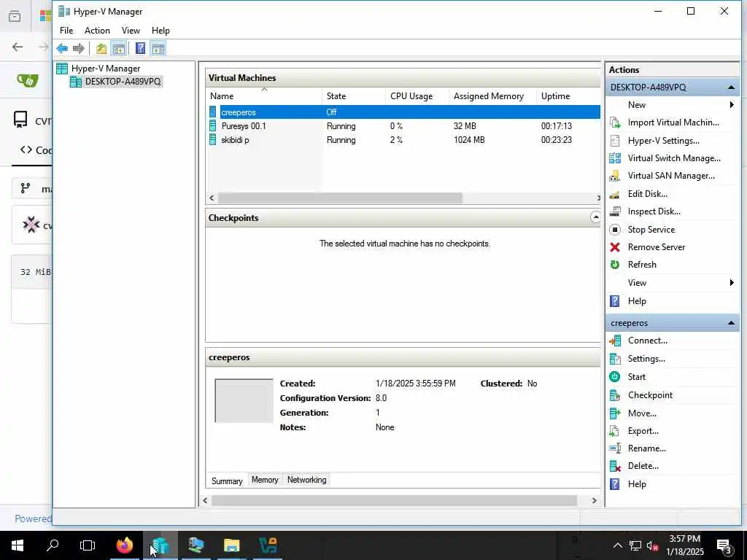747x560 pixels.
Task: Click the Up One Level folder icon
Action: pyautogui.click(x=101, y=48)
